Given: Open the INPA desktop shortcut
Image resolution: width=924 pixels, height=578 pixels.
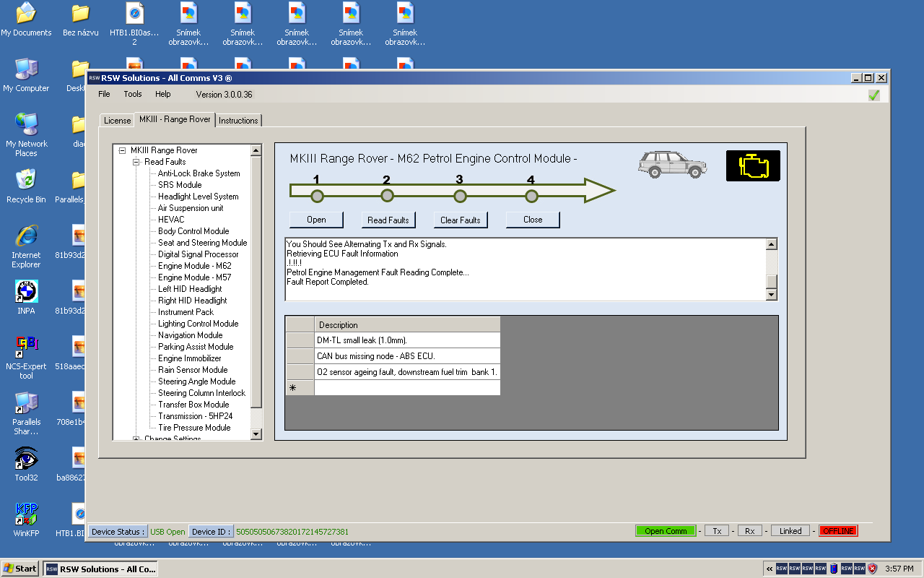Looking at the screenshot, I should [x=27, y=293].
